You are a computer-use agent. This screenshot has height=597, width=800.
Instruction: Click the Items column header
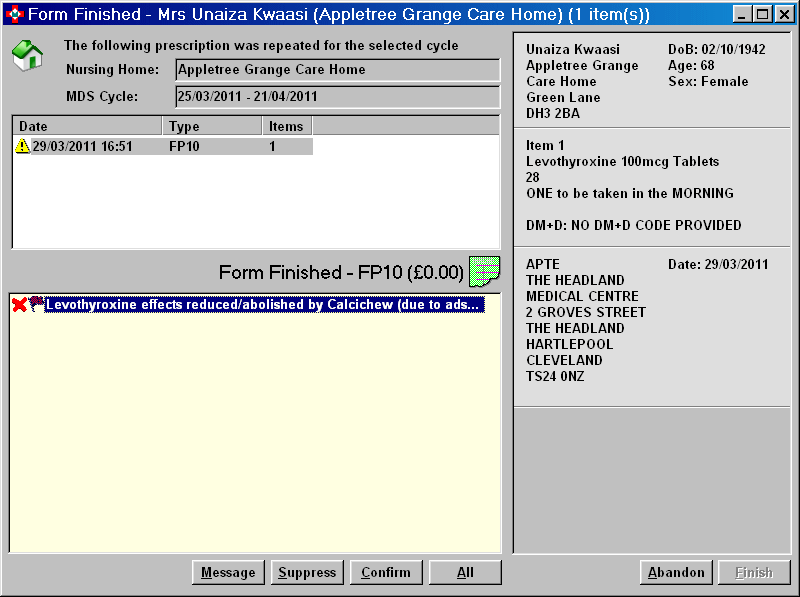(x=287, y=126)
